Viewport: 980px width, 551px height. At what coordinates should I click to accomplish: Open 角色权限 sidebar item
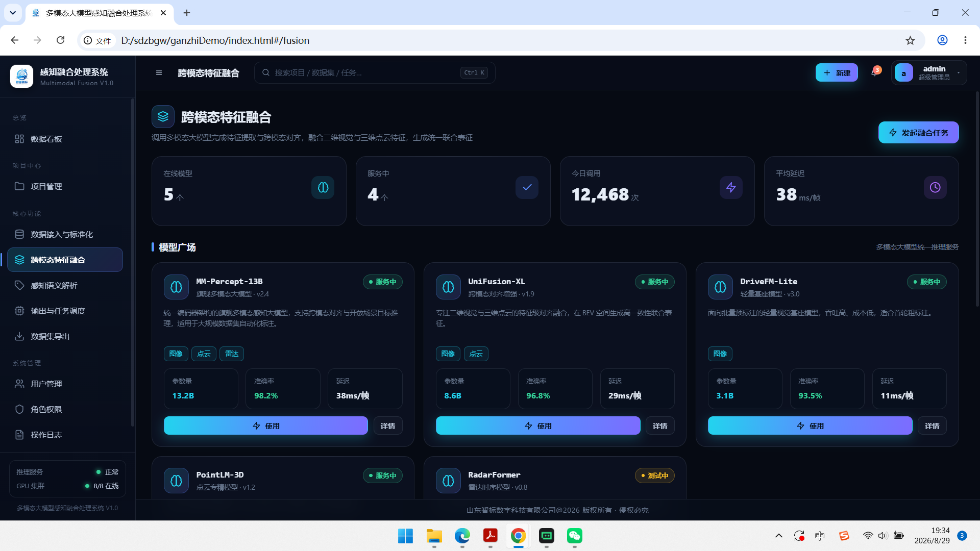point(65,409)
